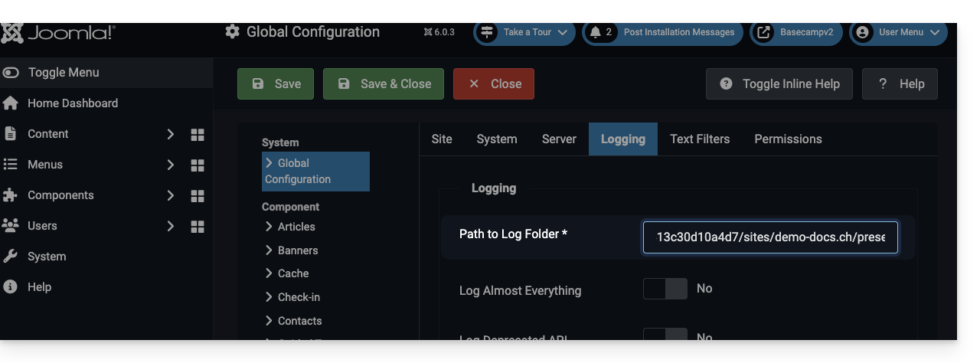Open the Content dashboard grid icon
980x363 pixels.
point(198,135)
